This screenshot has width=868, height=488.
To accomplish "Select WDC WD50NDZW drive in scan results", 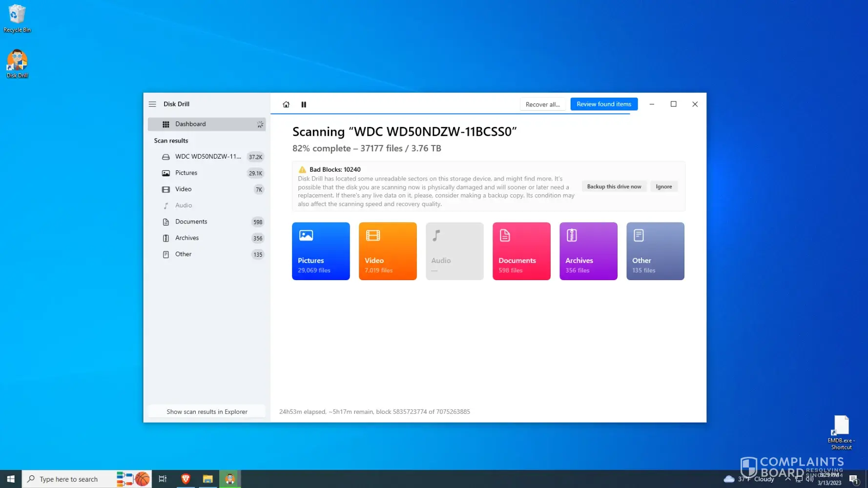I will pos(208,157).
